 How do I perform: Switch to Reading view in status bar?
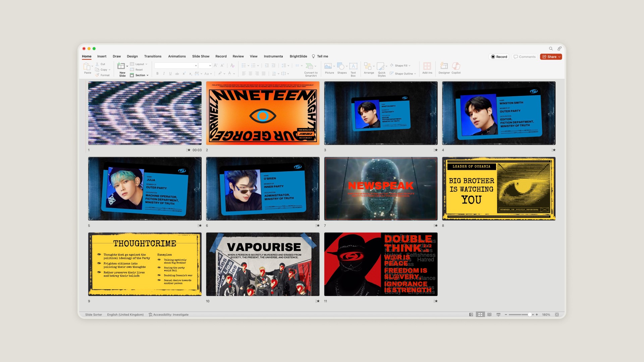click(489, 315)
